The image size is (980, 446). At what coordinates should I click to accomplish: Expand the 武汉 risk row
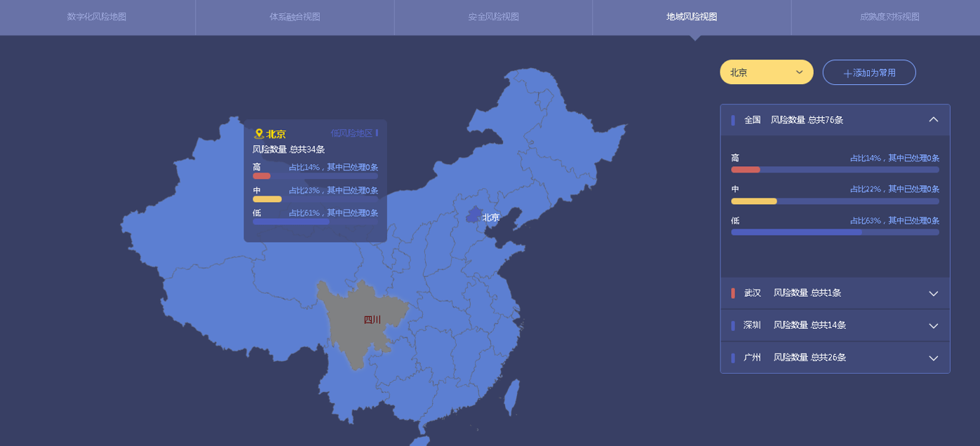pos(933,293)
